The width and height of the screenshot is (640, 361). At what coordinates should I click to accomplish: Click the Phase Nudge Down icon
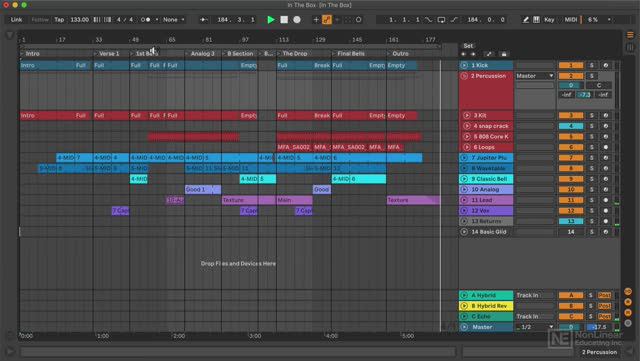[x=97, y=20]
